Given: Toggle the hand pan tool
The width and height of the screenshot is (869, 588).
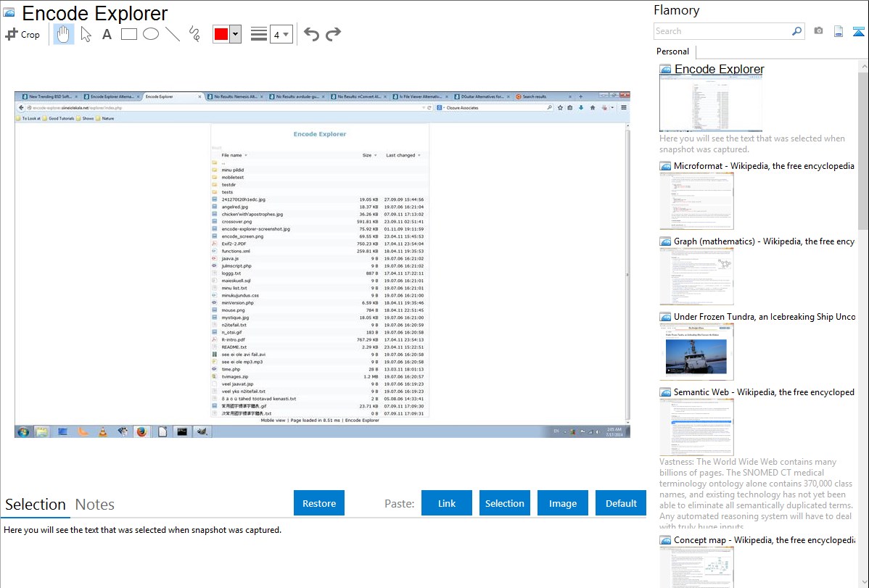Looking at the screenshot, I should 64,34.
